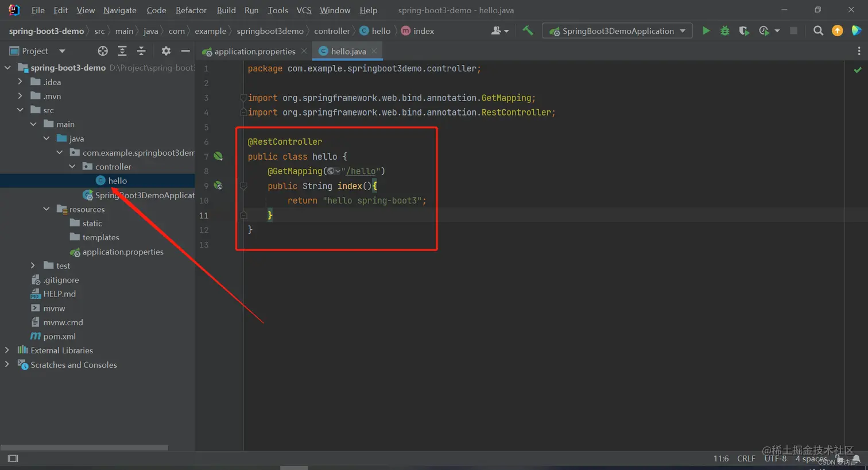
Task: Select SpringBoot3DemoApplication class in tree
Action: coord(145,195)
